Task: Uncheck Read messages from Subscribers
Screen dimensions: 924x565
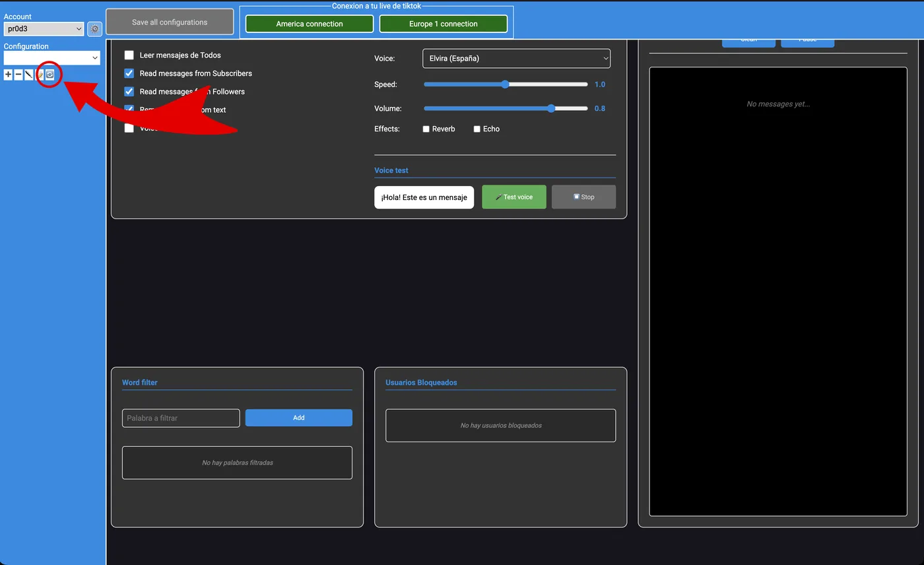Action: click(129, 73)
